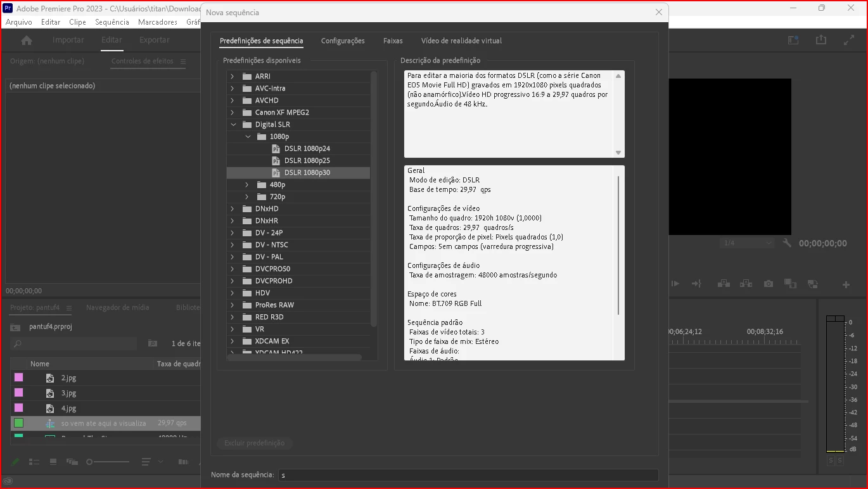This screenshot has height=489, width=868.
Task: Collapse the Digital SLR preset folder
Action: coord(233,125)
